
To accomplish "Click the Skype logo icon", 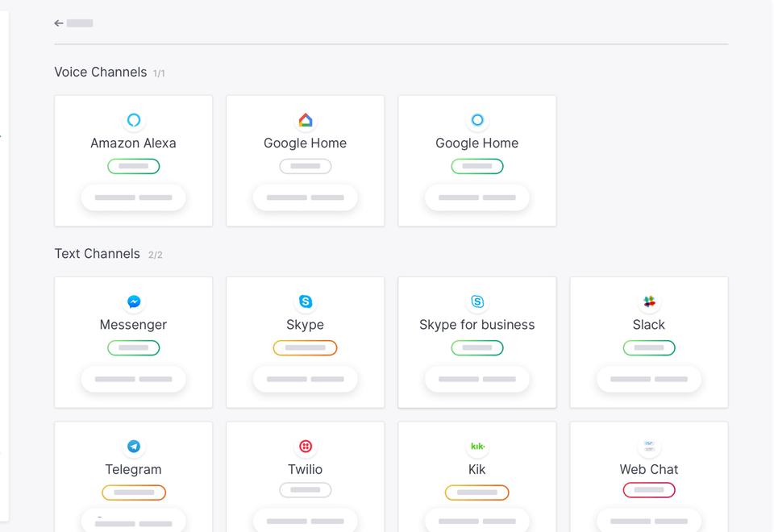I will coord(306,301).
